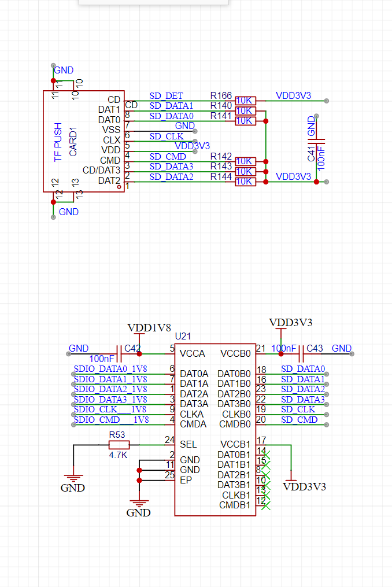
Task: Select the no-connect X mark on DAT3B1 pin 10
Action: click(265, 486)
